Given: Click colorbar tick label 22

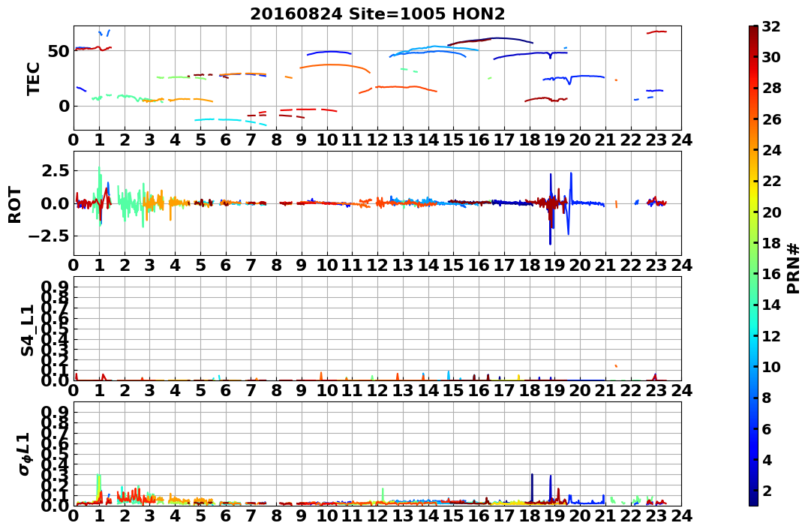Looking at the screenshot, I should 771,181.
